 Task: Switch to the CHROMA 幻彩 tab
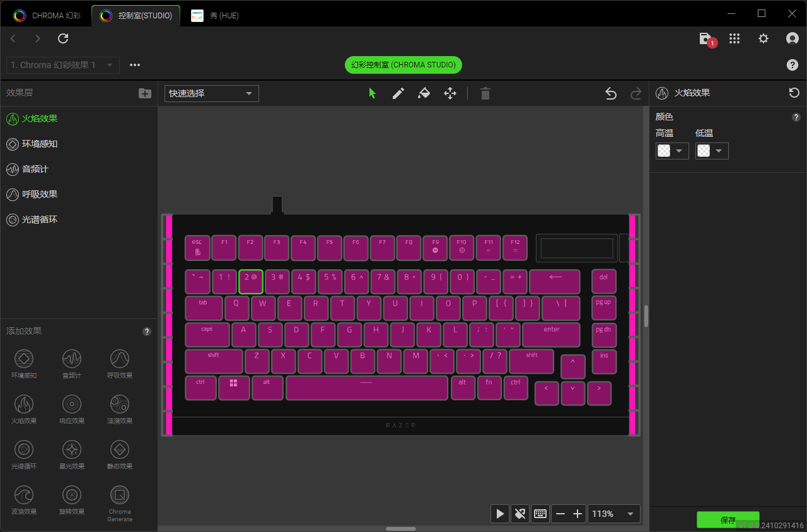point(47,15)
